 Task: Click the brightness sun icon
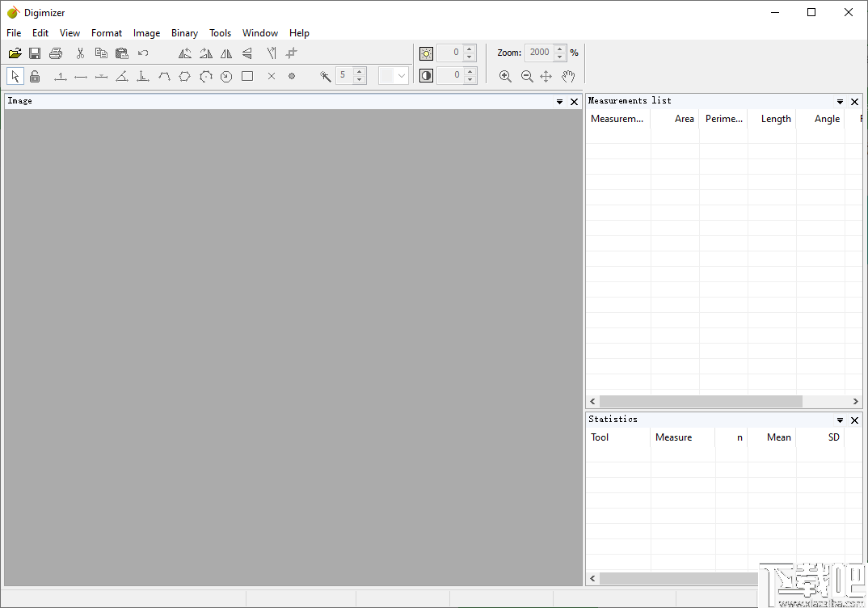[x=426, y=53]
